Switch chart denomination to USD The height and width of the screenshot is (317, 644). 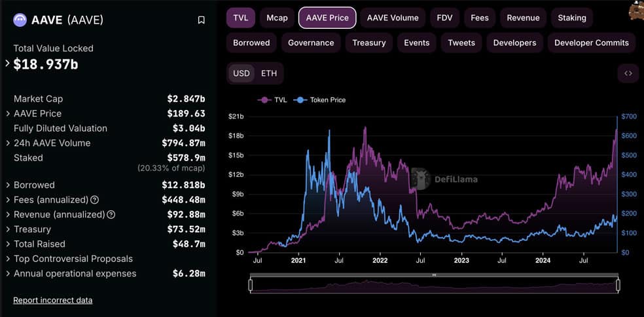point(241,73)
